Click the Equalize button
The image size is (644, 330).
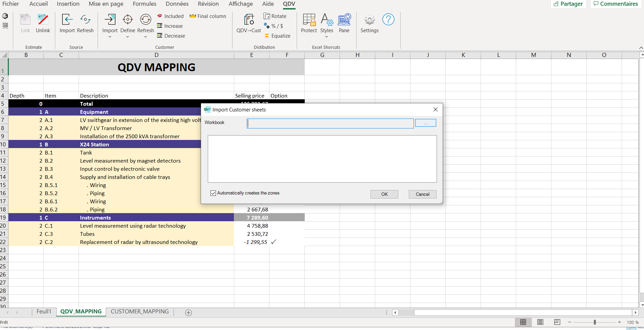click(277, 36)
